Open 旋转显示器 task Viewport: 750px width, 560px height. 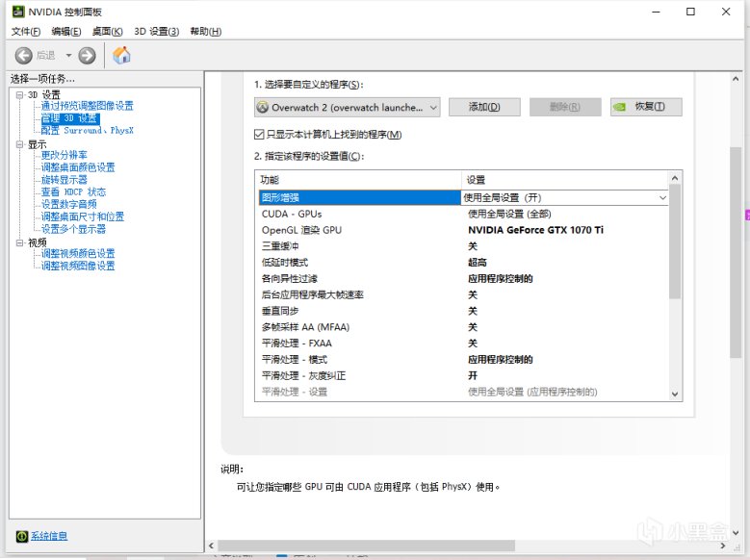65,180
